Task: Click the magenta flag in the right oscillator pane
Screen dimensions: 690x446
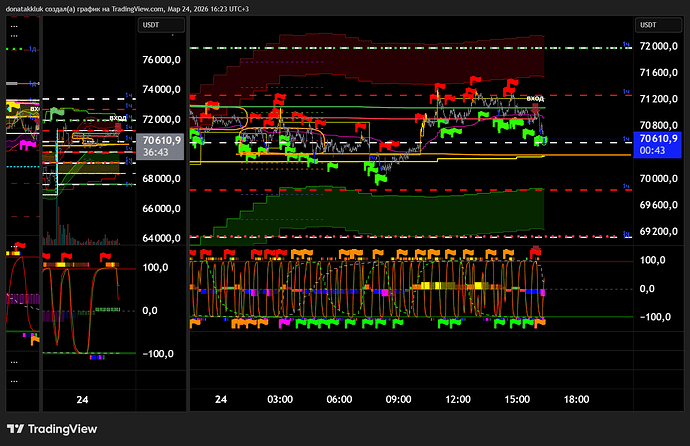Action: coord(283,323)
